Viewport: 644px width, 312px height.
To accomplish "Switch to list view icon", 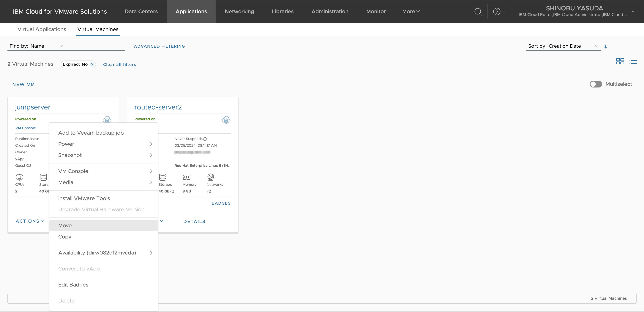I will click(x=633, y=61).
